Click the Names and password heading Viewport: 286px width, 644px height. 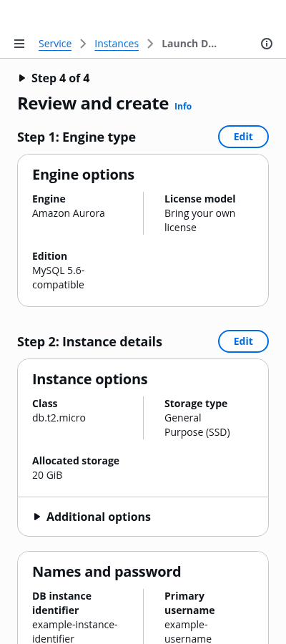[107, 572]
